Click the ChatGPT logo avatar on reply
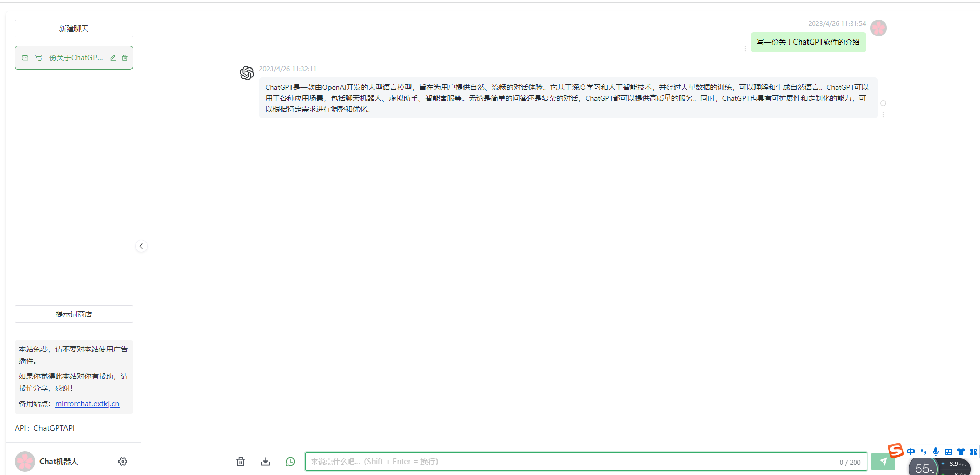The height and width of the screenshot is (475, 980). coord(247,73)
